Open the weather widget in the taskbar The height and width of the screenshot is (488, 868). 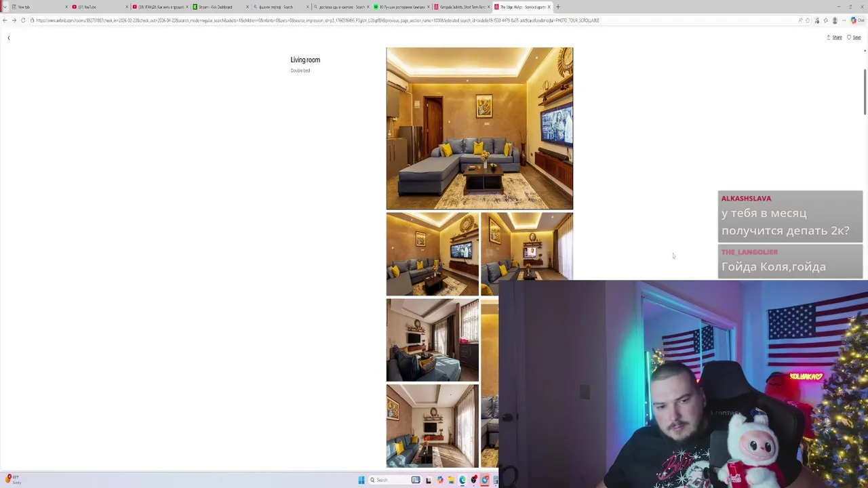coord(12,479)
